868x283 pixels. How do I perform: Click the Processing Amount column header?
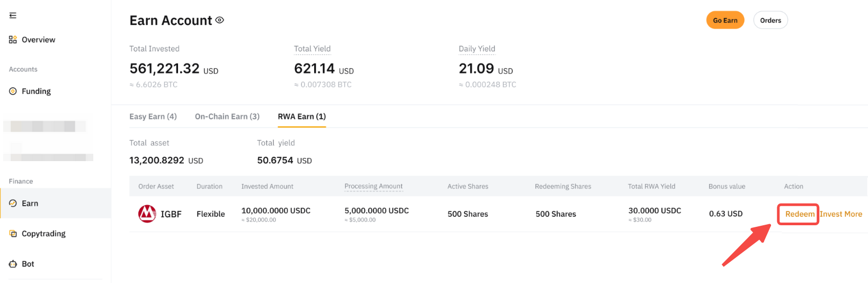(374, 187)
